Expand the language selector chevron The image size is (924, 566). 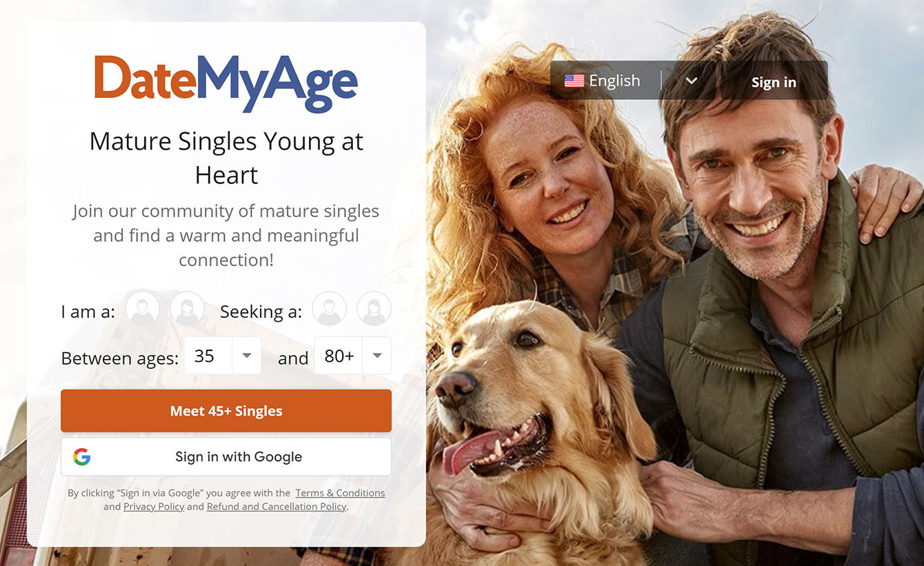692,81
